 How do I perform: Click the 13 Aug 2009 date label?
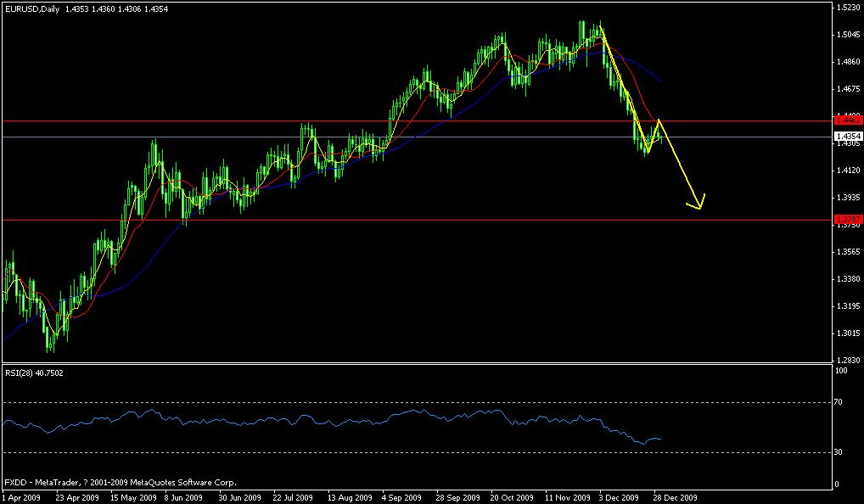coord(350,497)
